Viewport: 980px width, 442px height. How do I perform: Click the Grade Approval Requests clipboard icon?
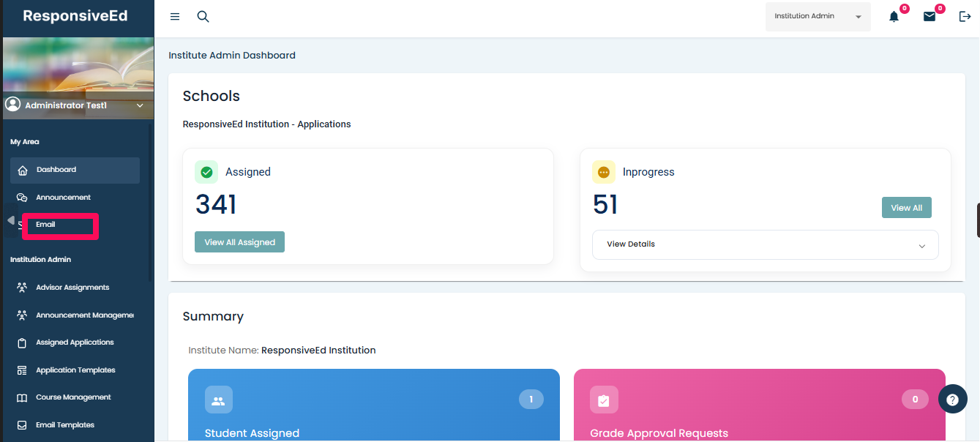(x=604, y=400)
